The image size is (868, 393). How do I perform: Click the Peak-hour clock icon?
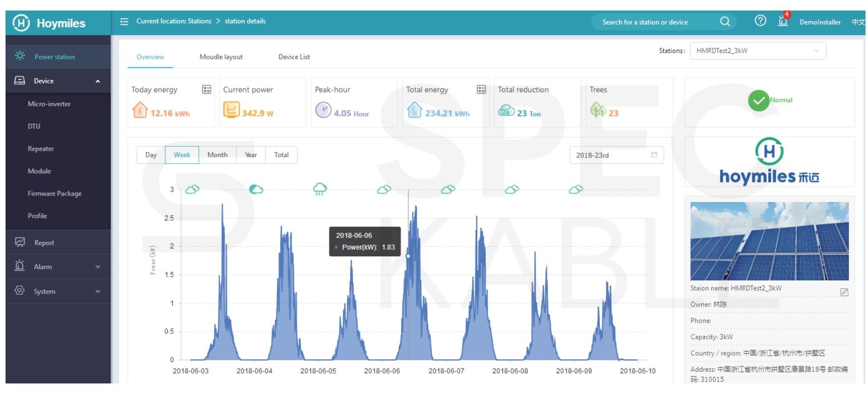(323, 110)
